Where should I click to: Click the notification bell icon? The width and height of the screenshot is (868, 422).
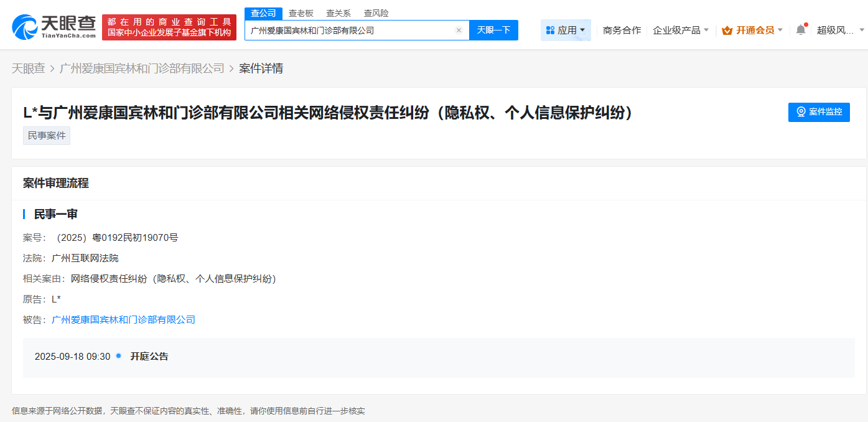click(x=801, y=29)
